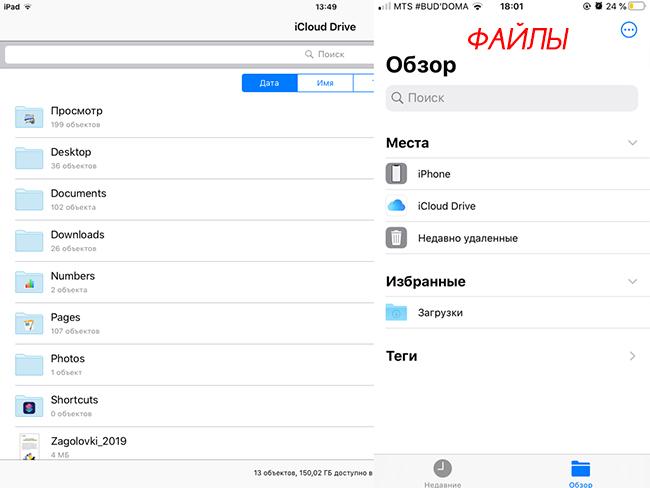
Task: Open the Просмотр folder icon
Action: click(29, 117)
